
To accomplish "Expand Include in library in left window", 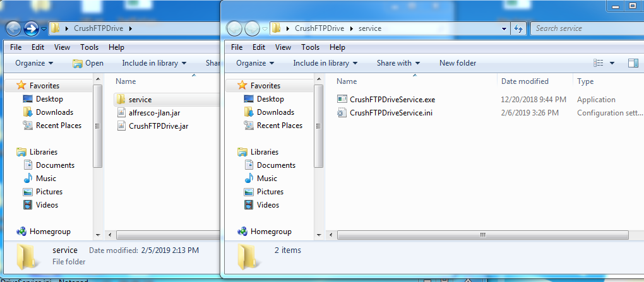I will [155, 63].
